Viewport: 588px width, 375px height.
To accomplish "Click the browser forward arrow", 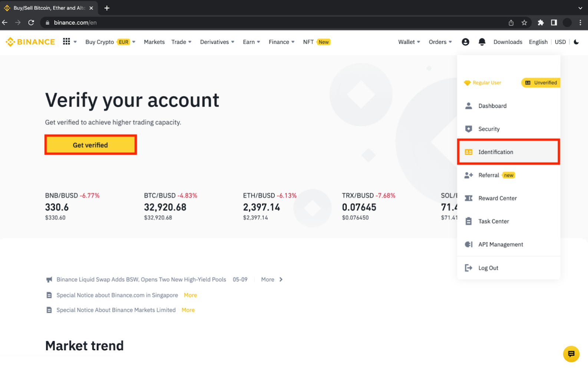I will [x=18, y=23].
